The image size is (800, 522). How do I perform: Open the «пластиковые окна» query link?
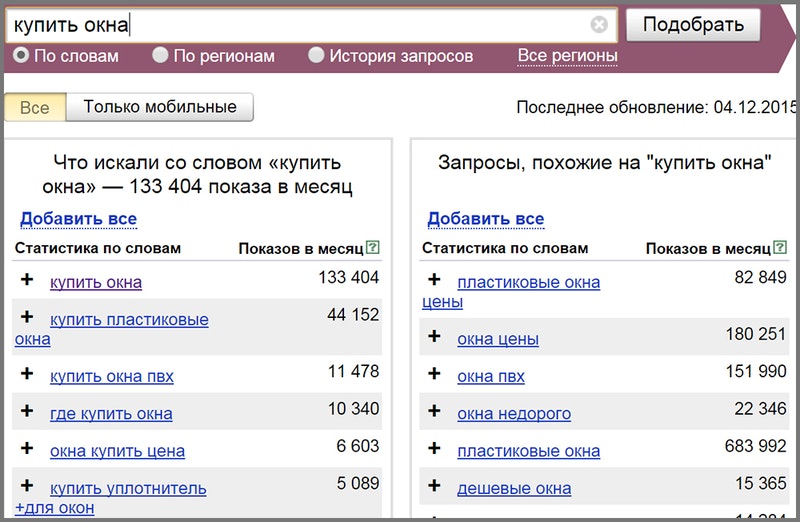point(528,451)
